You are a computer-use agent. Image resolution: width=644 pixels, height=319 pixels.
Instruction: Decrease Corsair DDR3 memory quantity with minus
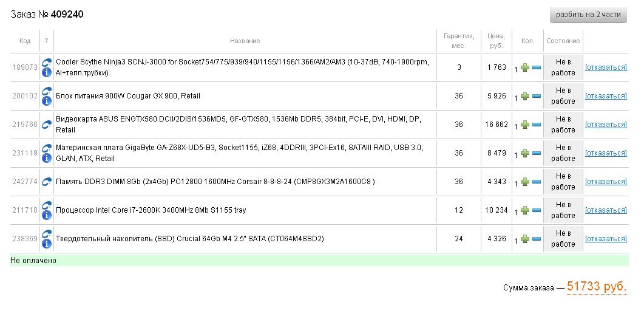click(537, 182)
